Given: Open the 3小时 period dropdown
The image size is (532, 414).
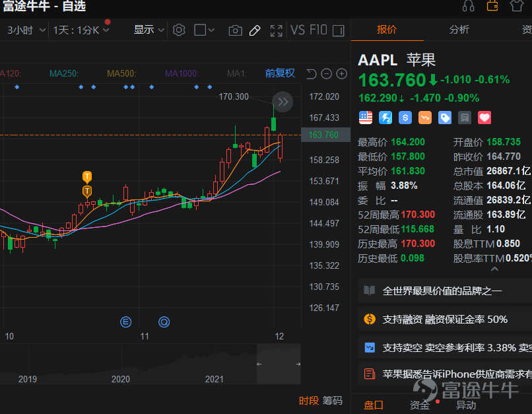Looking at the screenshot, I should 26,30.
